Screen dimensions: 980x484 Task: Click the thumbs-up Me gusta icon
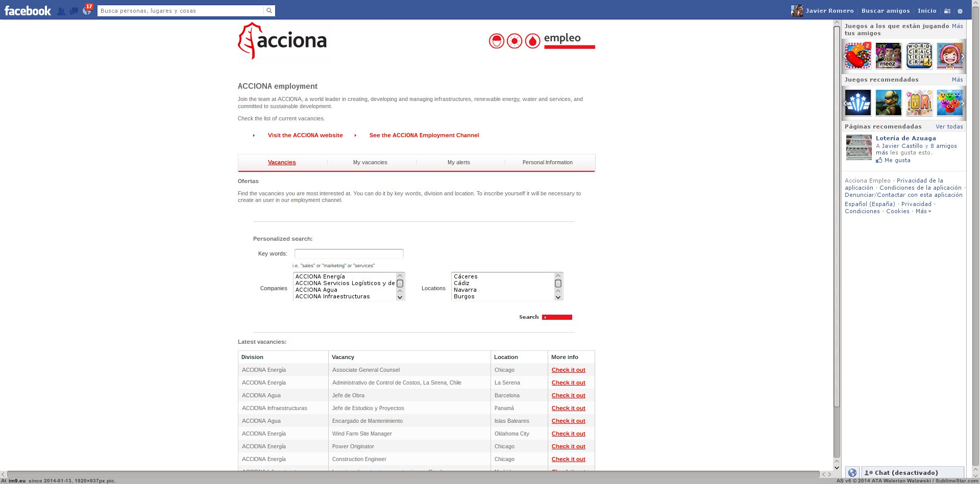click(x=879, y=160)
